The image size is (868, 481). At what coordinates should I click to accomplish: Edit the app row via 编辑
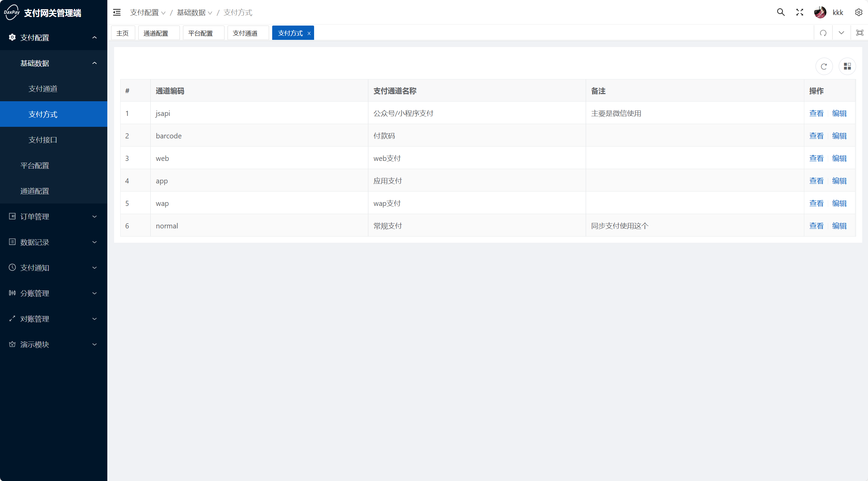839,181
